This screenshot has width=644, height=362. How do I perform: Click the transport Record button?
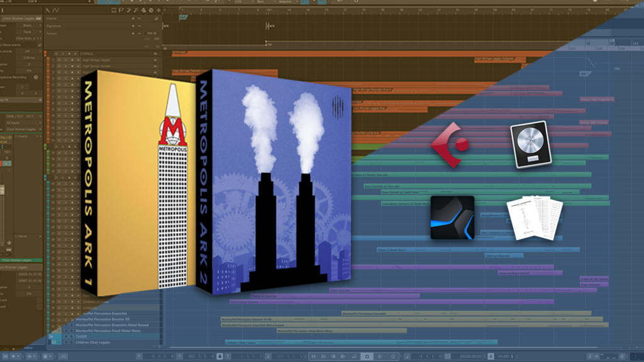pos(393,356)
